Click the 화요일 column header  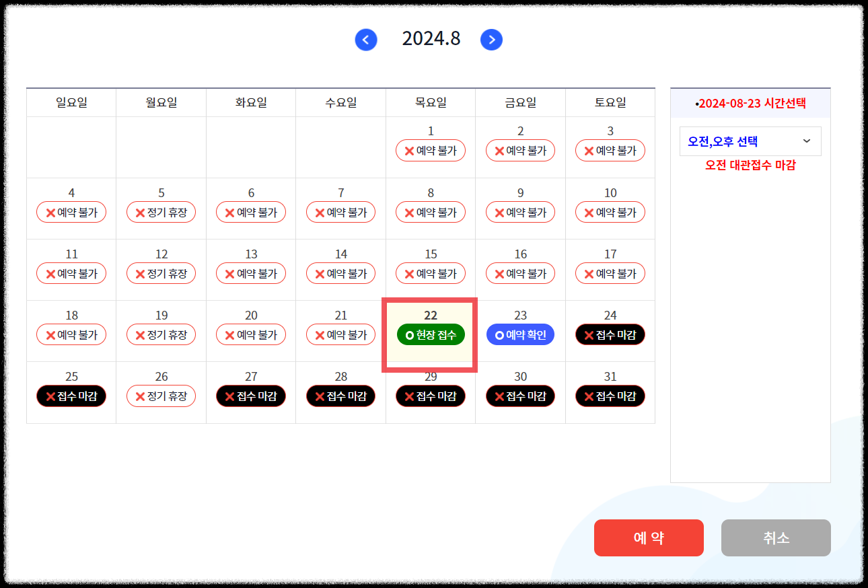click(x=251, y=103)
